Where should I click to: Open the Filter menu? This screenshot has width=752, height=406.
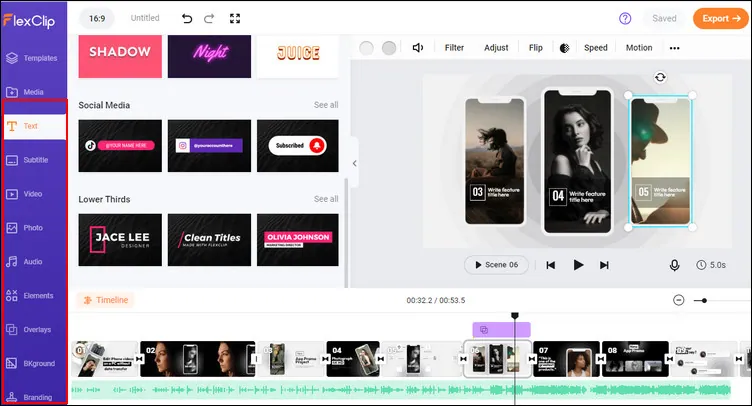tap(454, 48)
